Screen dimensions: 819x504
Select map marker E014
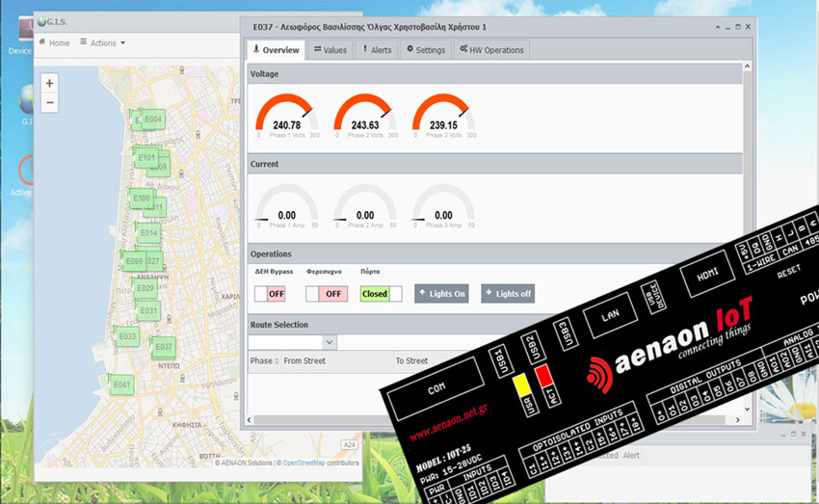(148, 233)
